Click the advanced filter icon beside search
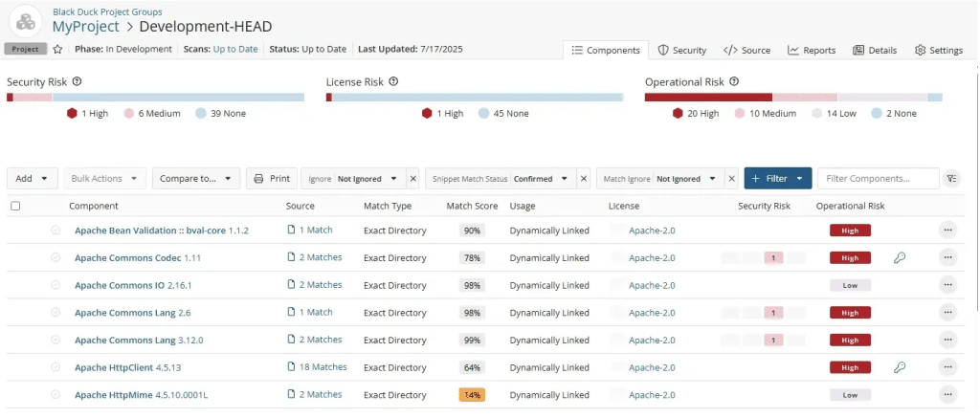 click(x=951, y=179)
